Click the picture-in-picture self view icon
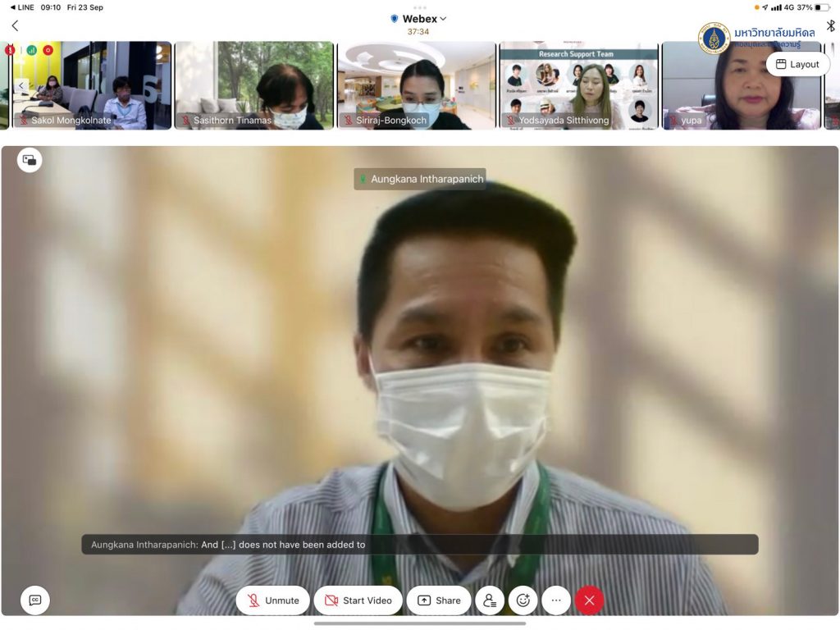The height and width of the screenshot is (630, 840). coord(30,161)
